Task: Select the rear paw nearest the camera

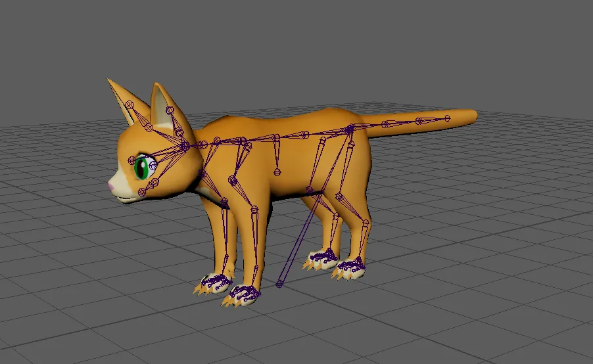Action: (x=349, y=269)
